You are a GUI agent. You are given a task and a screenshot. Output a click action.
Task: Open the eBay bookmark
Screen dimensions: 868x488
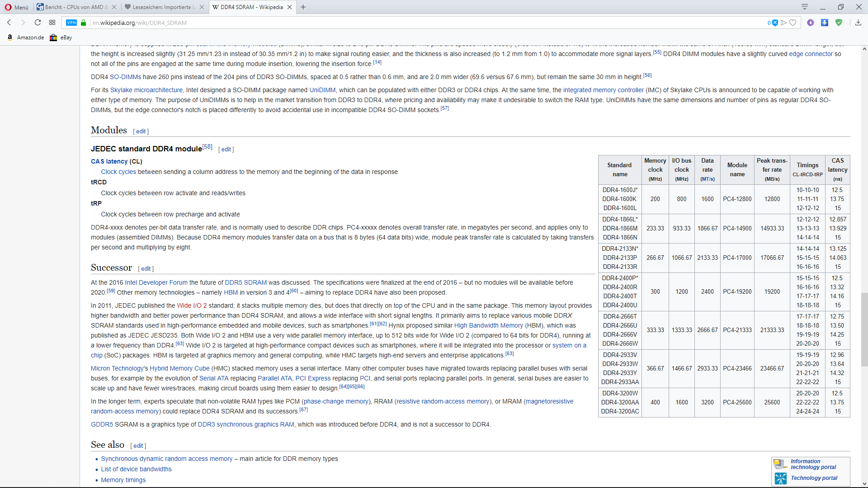[x=61, y=38]
